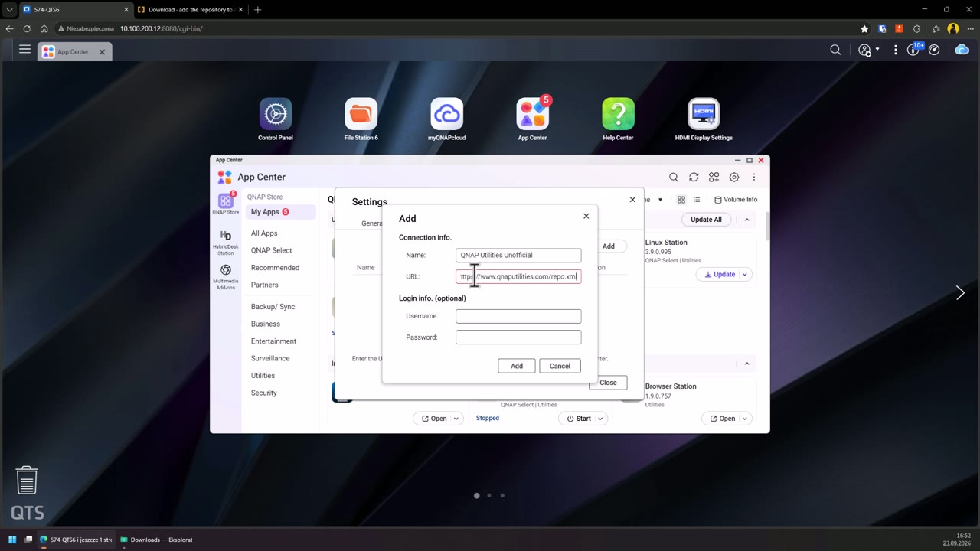Confirm with Add button in dialog
Image resolution: width=980 pixels, height=551 pixels.
click(517, 366)
